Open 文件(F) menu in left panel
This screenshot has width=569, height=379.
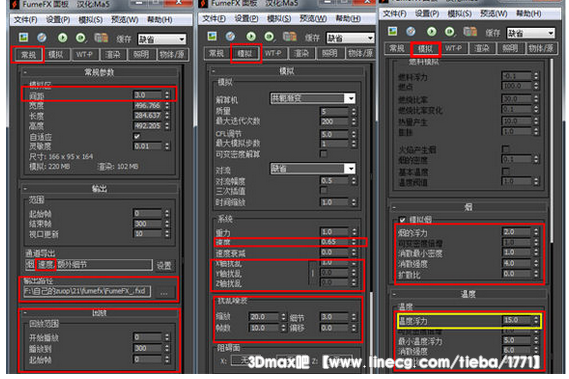pyautogui.click(x=26, y=20)
